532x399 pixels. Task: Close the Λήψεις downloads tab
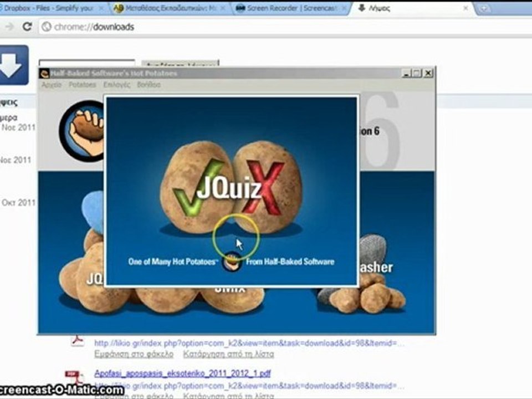tap(466, 8)
